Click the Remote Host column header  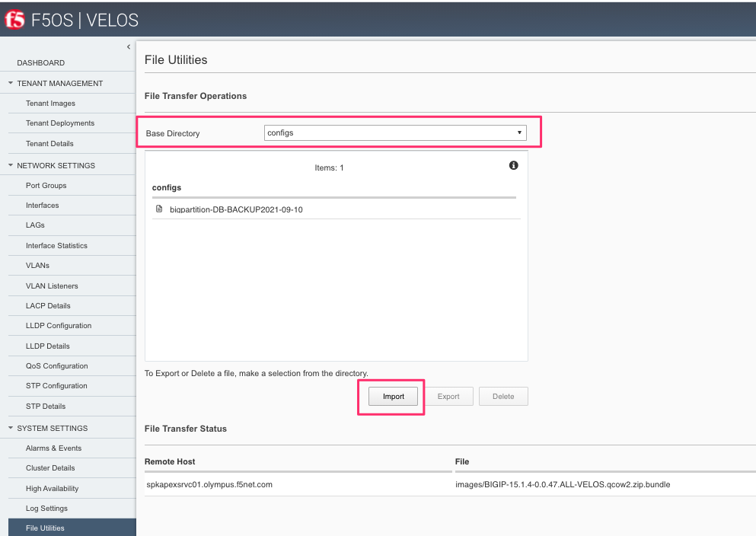[170, 461]
